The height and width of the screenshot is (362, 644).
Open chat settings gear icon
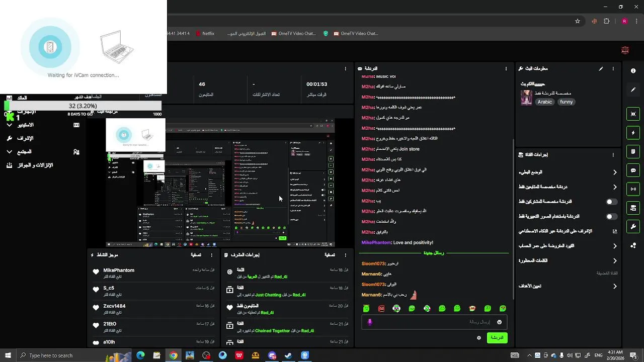click(x=479, y=338)
